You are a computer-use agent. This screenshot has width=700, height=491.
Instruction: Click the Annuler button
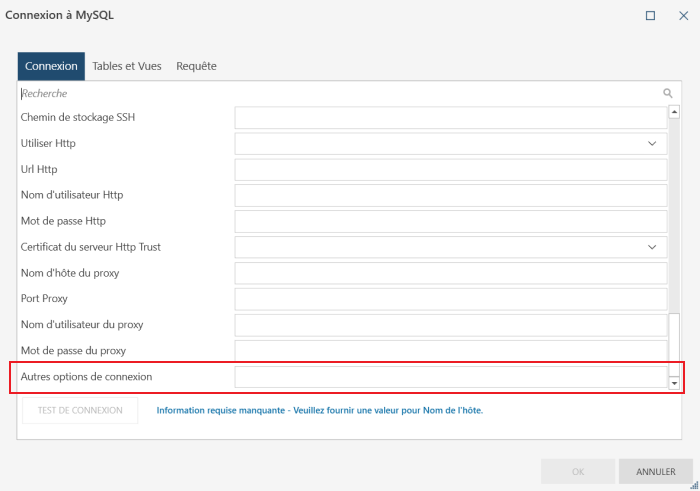(x=656, y=471)
